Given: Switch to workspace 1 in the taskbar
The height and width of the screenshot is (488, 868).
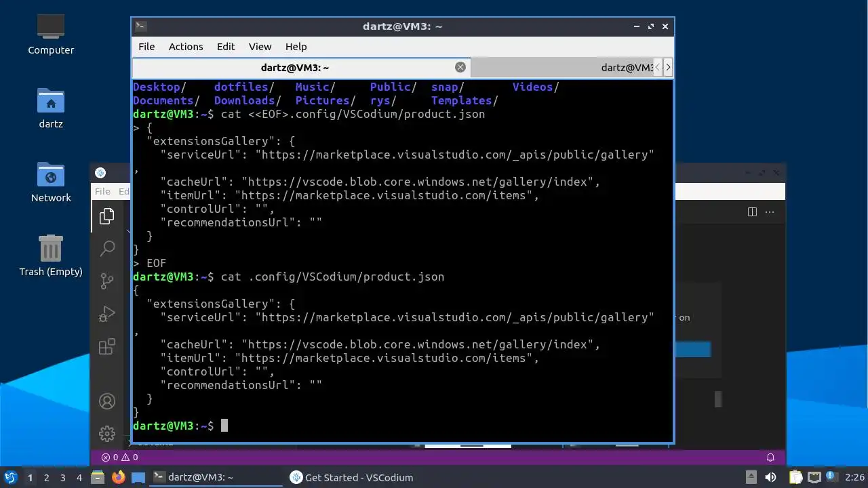Looking at the screenshot, I should (30, 478).
